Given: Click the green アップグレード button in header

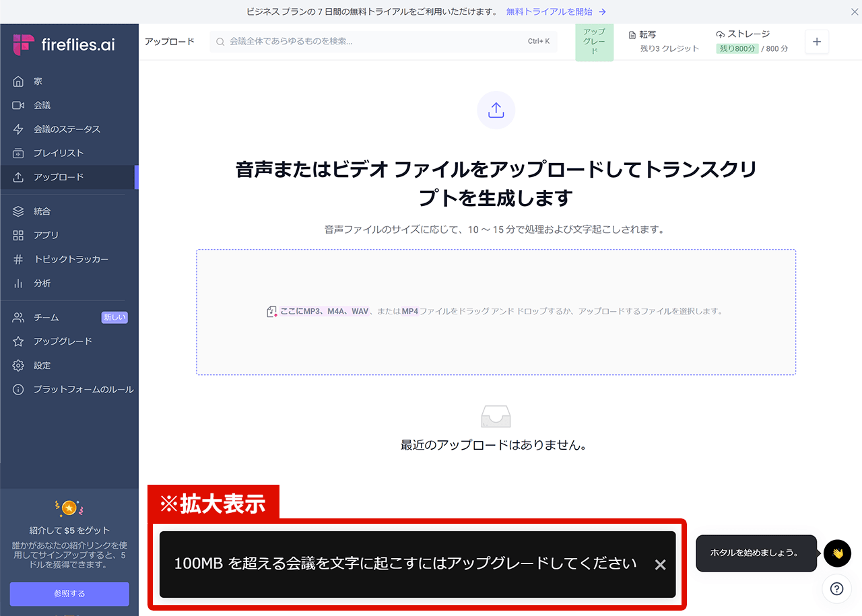Looking at the screenshot, I should (594, 42).
